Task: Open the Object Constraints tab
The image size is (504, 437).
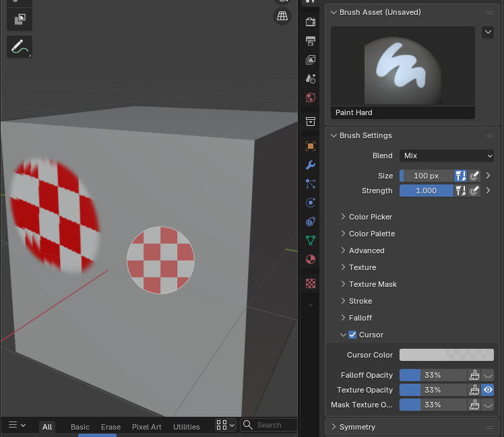Action: (311, 222)
